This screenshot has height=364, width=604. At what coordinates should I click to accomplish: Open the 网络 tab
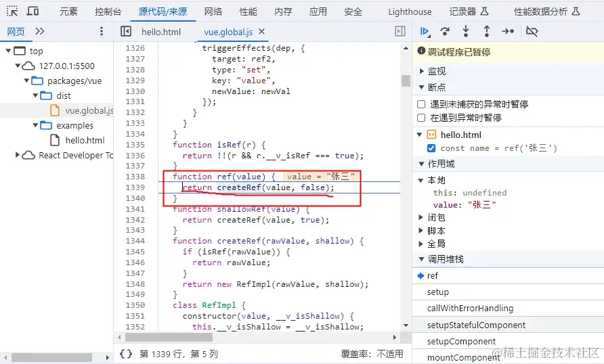[x=213, y=12]
